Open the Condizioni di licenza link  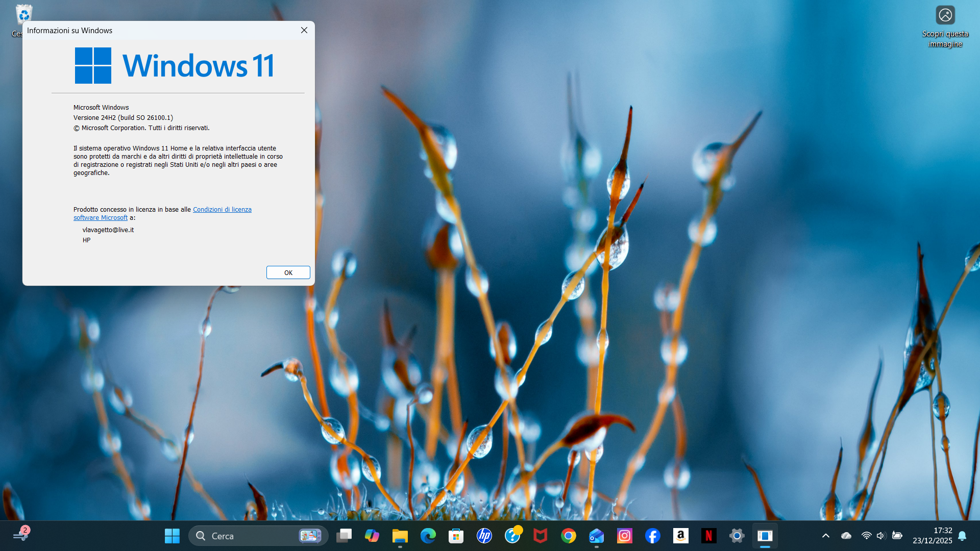click(x=222, y=210)
